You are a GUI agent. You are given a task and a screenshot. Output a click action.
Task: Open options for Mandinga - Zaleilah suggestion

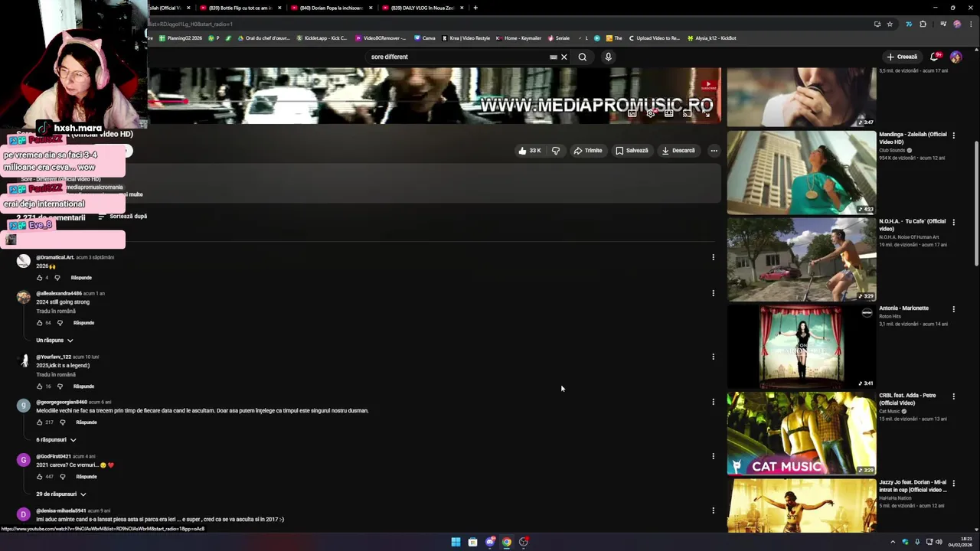point(953,135)
